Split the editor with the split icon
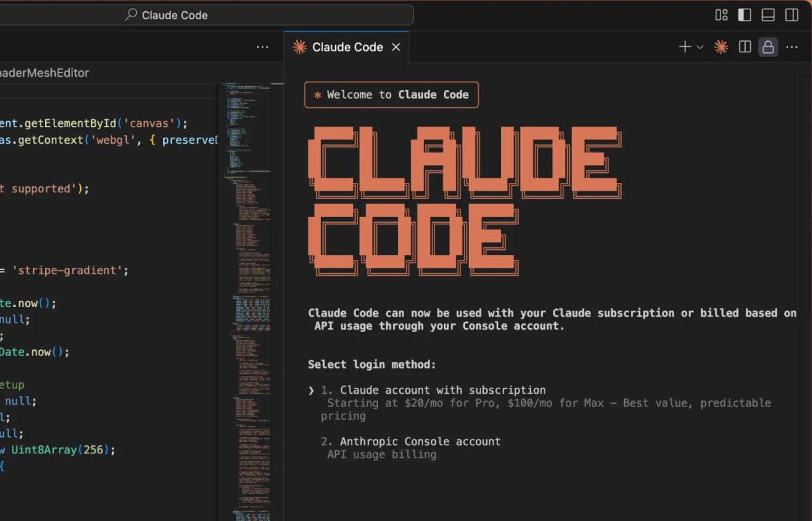The height and width of the screenshot is (521, 812). pos(745,47)
